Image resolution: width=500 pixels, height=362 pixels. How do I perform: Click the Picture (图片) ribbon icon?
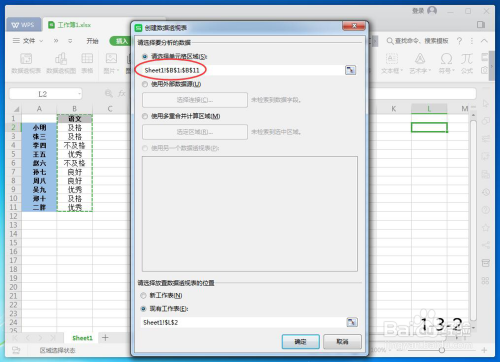111,59
